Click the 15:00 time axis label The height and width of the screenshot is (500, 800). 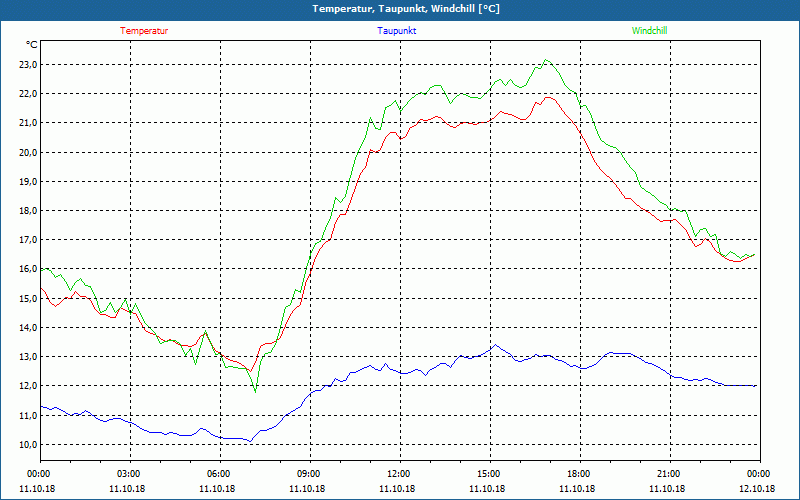click(x=490, y=474)
